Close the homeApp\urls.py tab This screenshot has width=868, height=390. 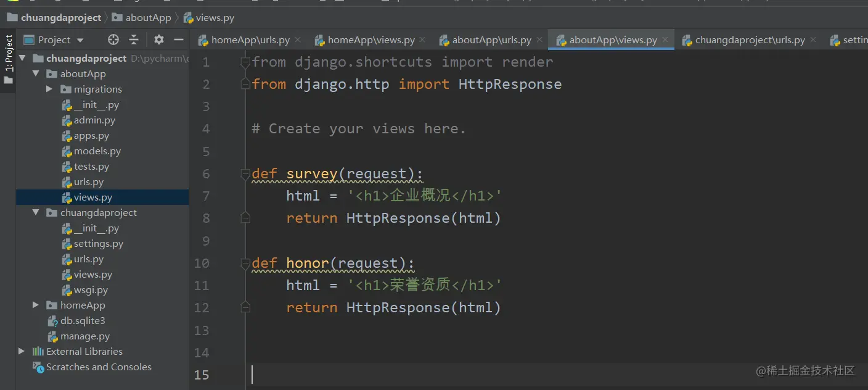(x=298, y=40)
